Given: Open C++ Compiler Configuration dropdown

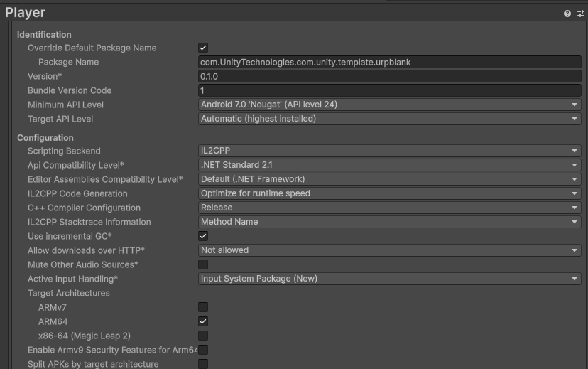Looking at the screenshot, I should click(x=390, y=208).
